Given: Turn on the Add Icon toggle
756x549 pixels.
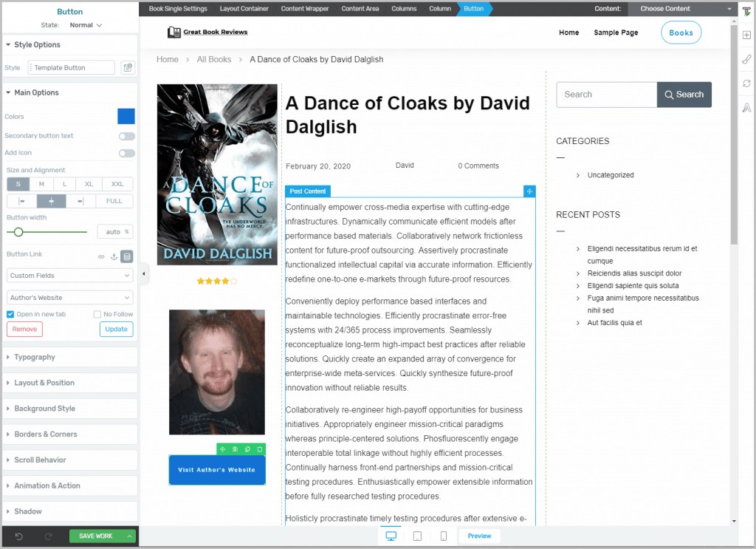Looking at the screenshot, I should click(127, 153).
